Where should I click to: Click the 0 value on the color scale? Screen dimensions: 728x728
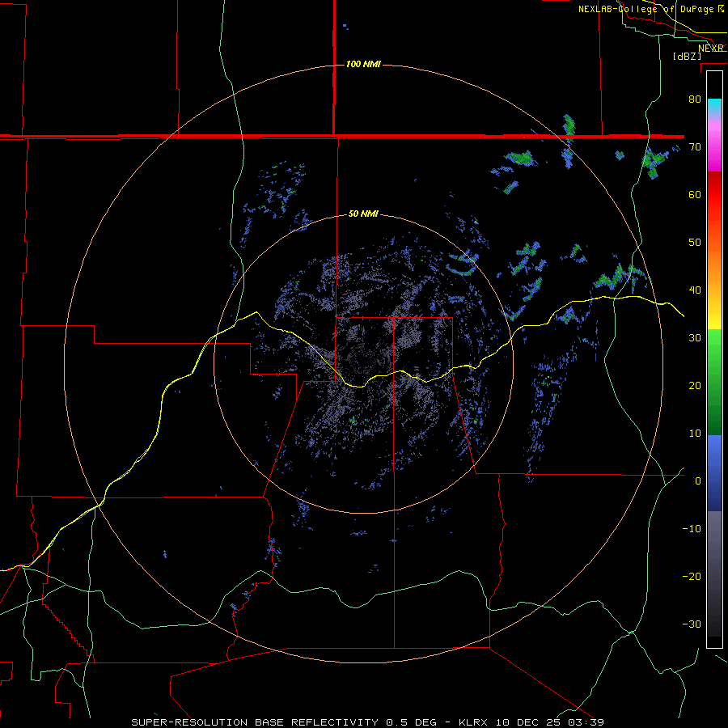[698, 481]
